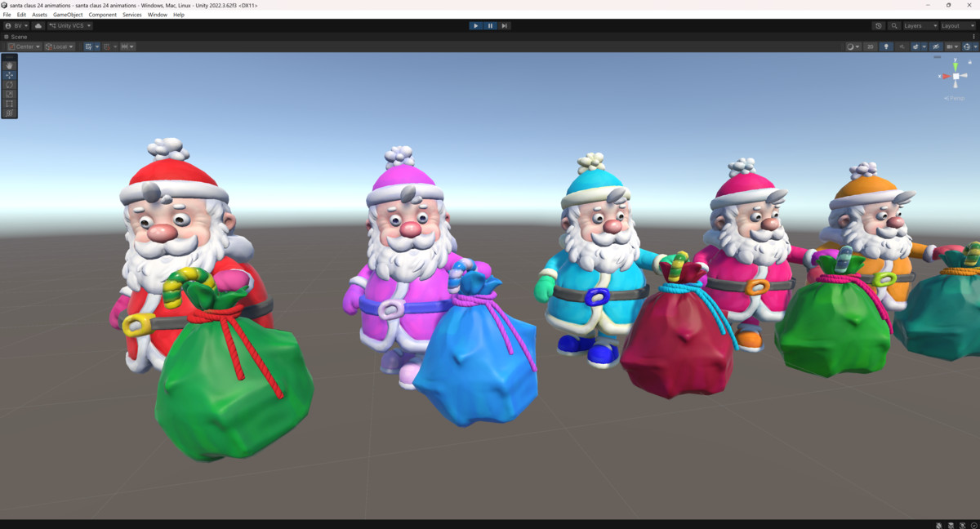Open Scene tab more options menu
Screen dimensions: 980x529
973,37
